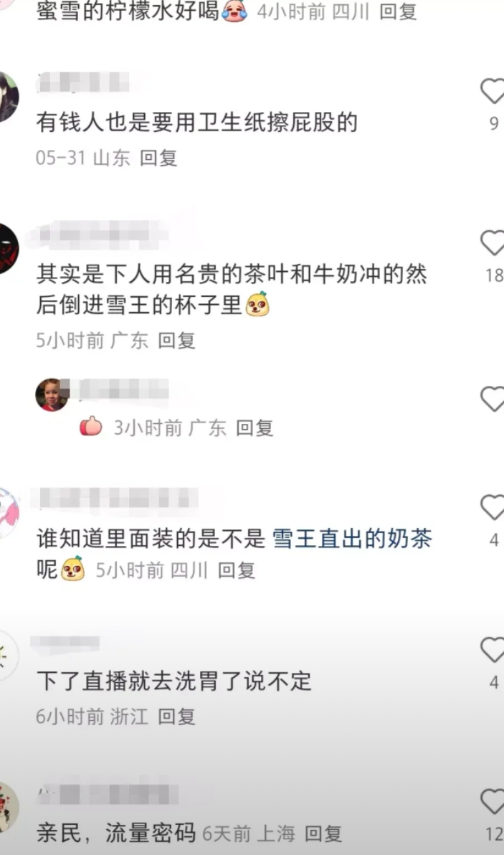
Task: Reply to the 05-31 山东 comment
Action: [158, 158]
